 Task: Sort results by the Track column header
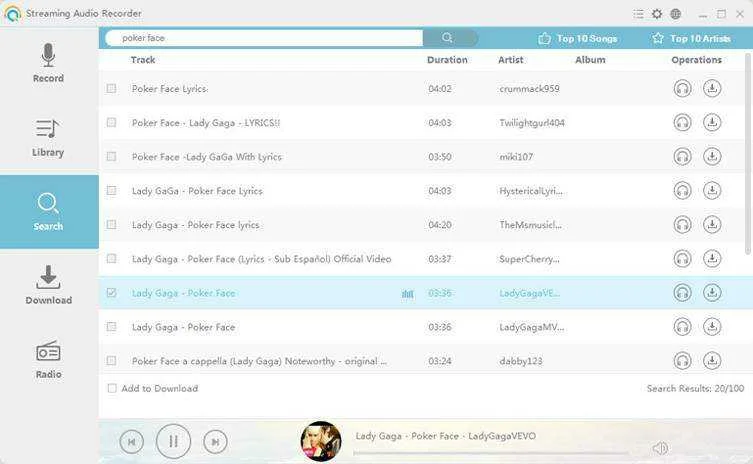(x=143, y=60)
